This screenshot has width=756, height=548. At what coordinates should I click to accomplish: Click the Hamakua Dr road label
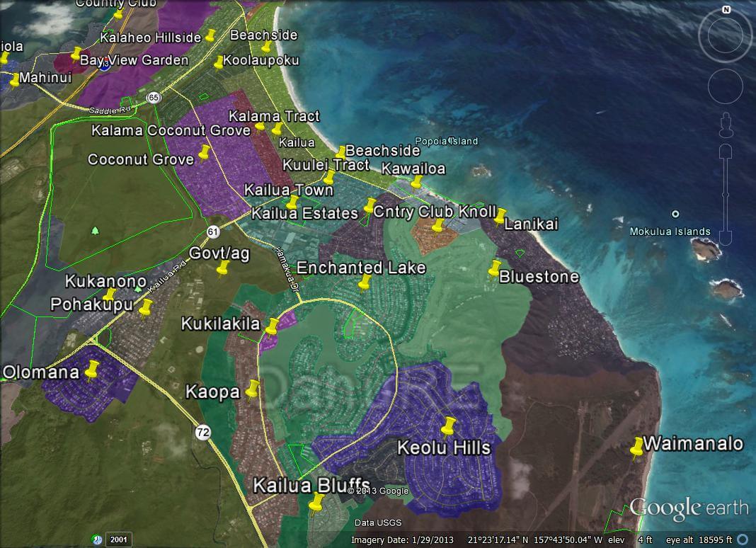[x=287, y=268]
